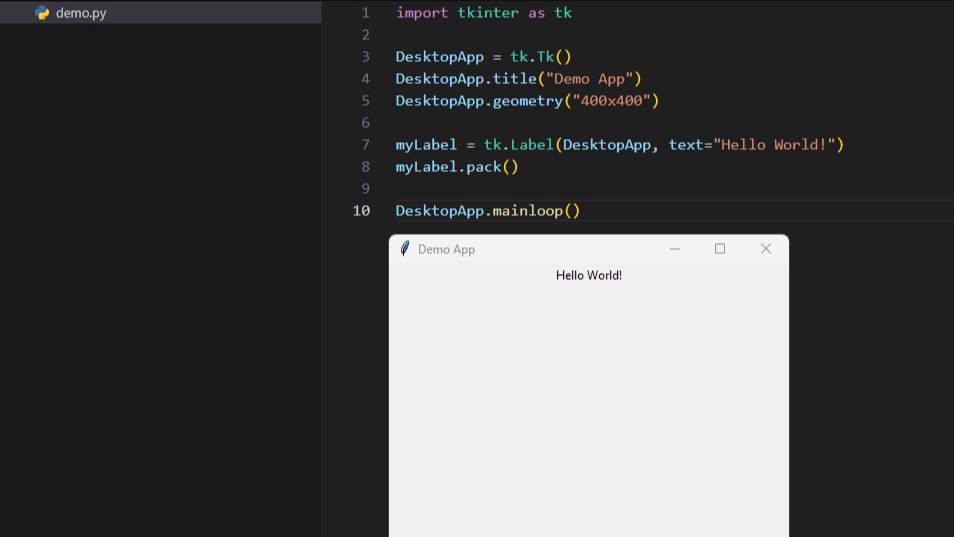This screenshot has height=537, width=954.
Task: Maximize the Demo App window
Action: pyautogui.click(x=720, y=249)
